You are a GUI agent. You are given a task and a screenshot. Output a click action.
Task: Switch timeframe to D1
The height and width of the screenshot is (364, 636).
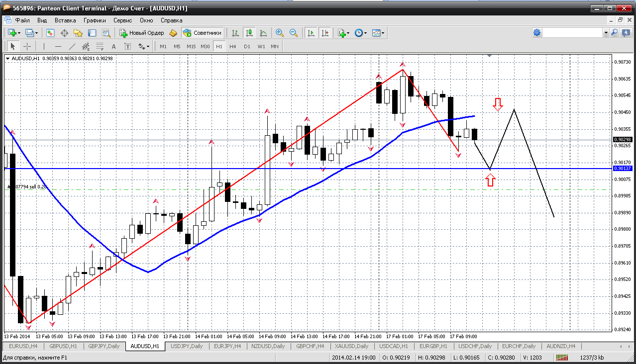pos(247,46)
